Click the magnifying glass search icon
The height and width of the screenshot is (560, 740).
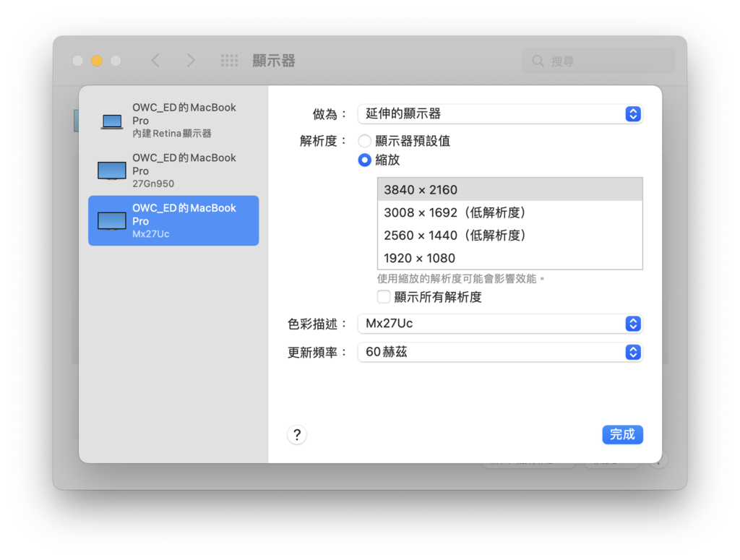pyautogui.click(x=538, y=61)
